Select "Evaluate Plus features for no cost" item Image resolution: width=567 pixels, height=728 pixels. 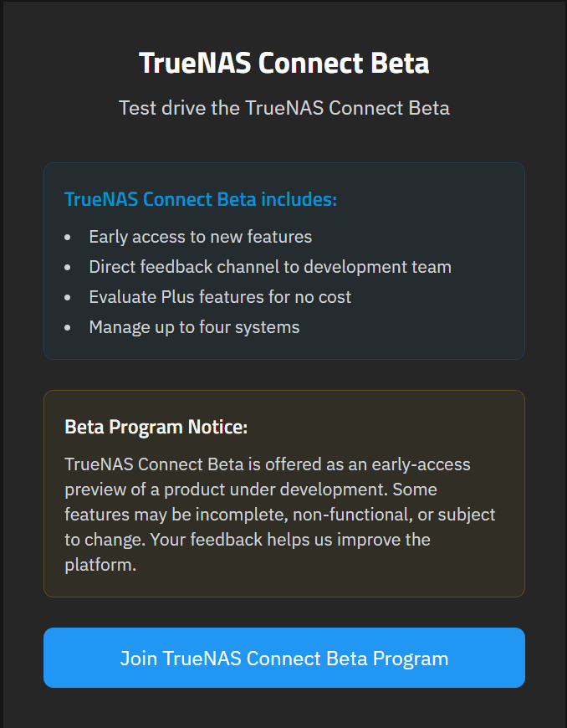pos(220,297)
